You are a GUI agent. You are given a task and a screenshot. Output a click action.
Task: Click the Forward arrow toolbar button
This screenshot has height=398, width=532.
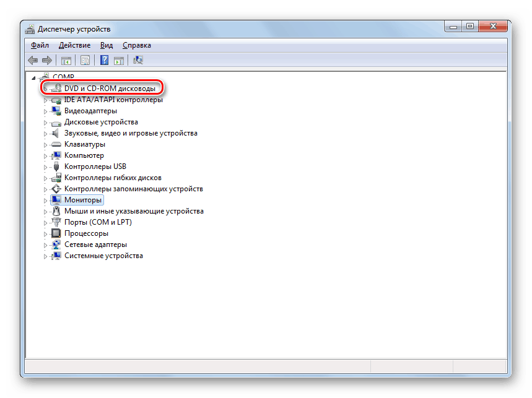[47, 60]
